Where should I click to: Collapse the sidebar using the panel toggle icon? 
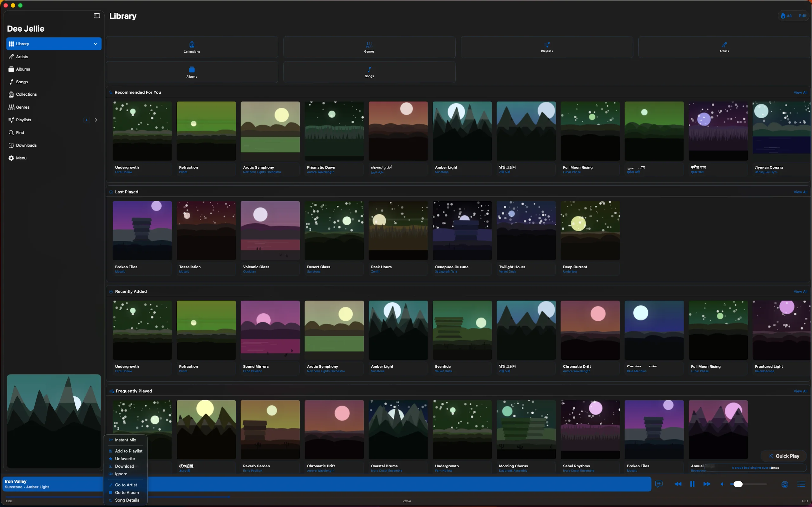[x=96, y=16]
